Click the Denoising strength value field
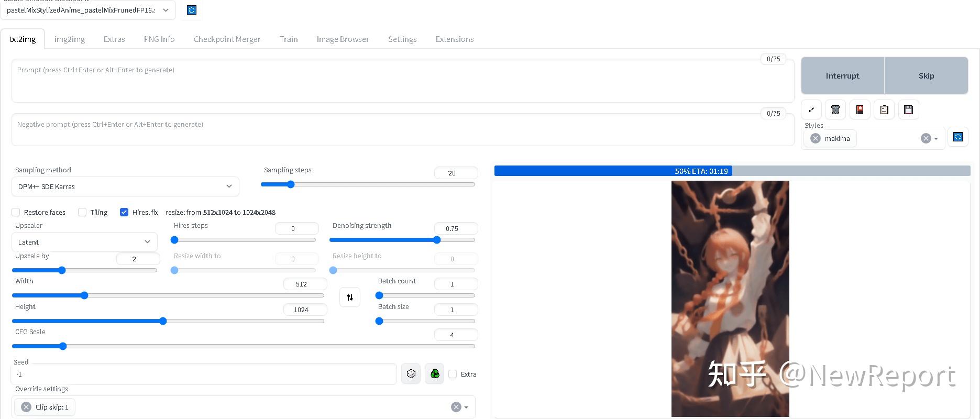Viewport: 980px width, 419px height. click(x=456, y=228)
